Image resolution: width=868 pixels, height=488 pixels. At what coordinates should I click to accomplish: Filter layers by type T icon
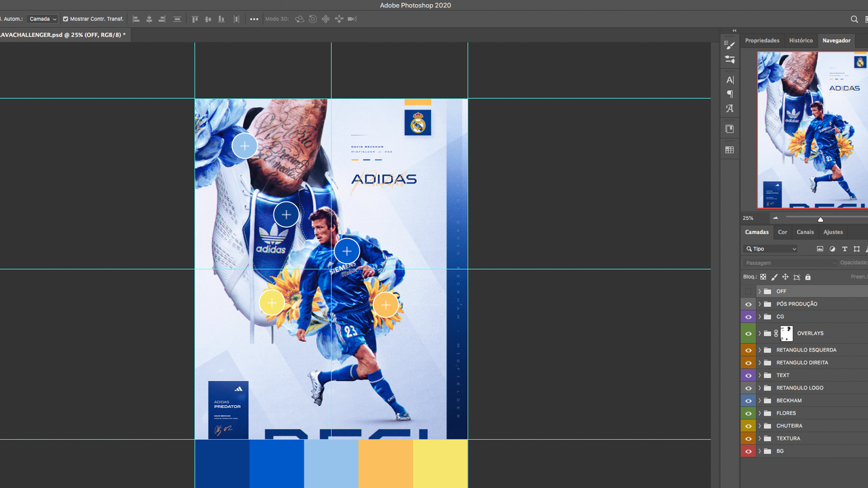pos(844,249)
